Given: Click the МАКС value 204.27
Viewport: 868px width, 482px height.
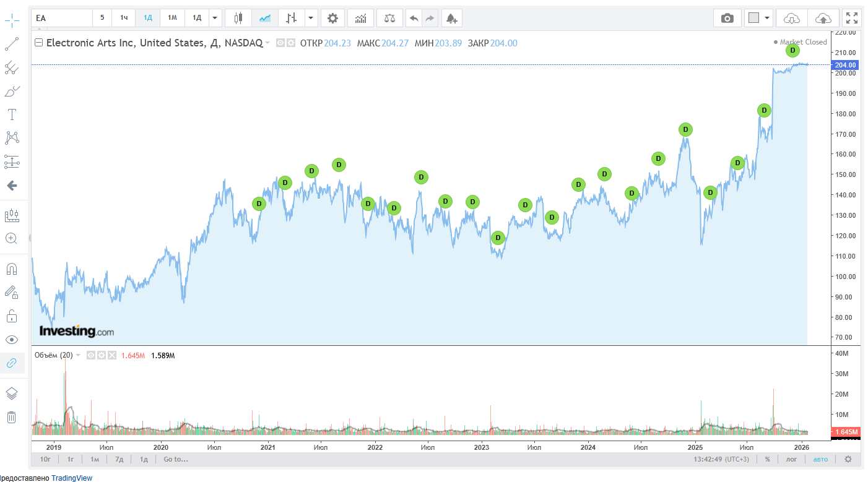Looking at the screenshot, I should pyautogui.click(x=396, y=43).
